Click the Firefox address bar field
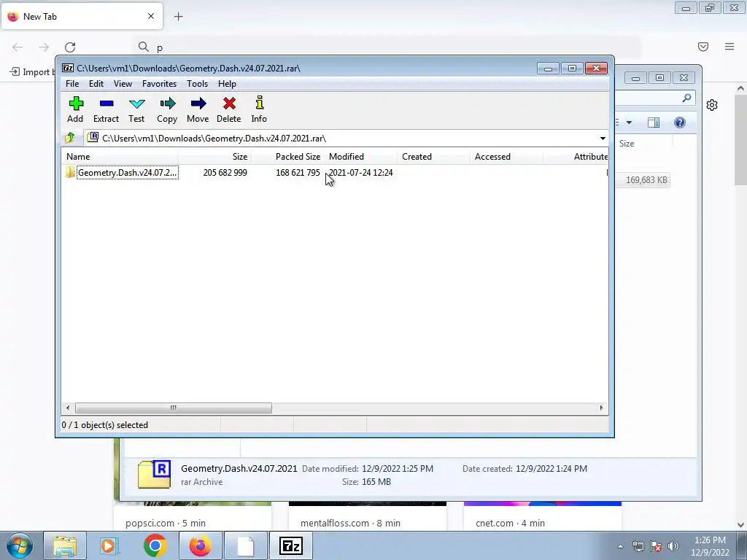Viewport: 747px width, 560px height. [x=386, y=47]
